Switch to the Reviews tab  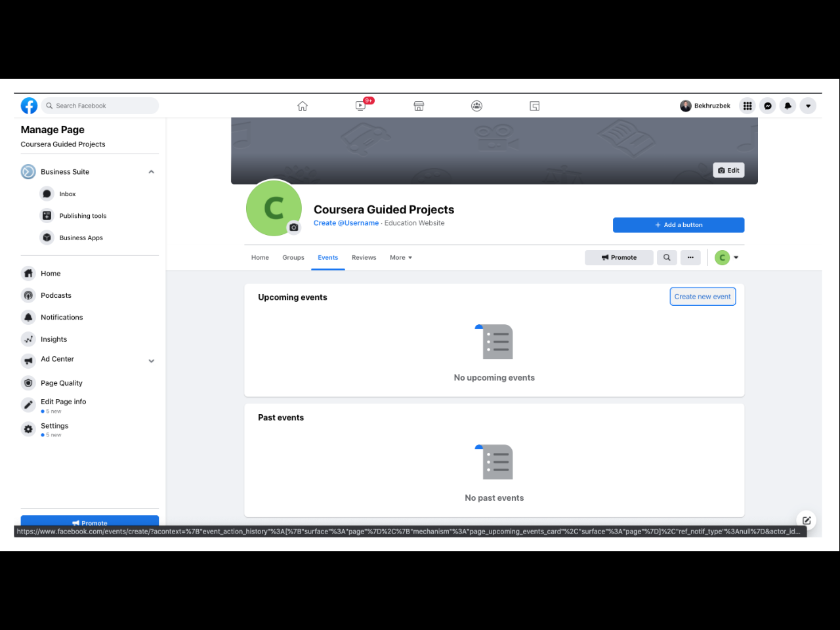point(364,258)
